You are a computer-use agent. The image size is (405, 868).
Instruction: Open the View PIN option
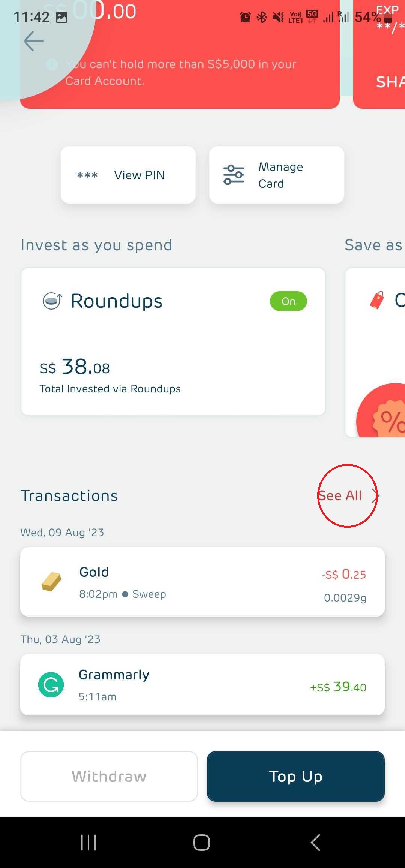point(128,175)
